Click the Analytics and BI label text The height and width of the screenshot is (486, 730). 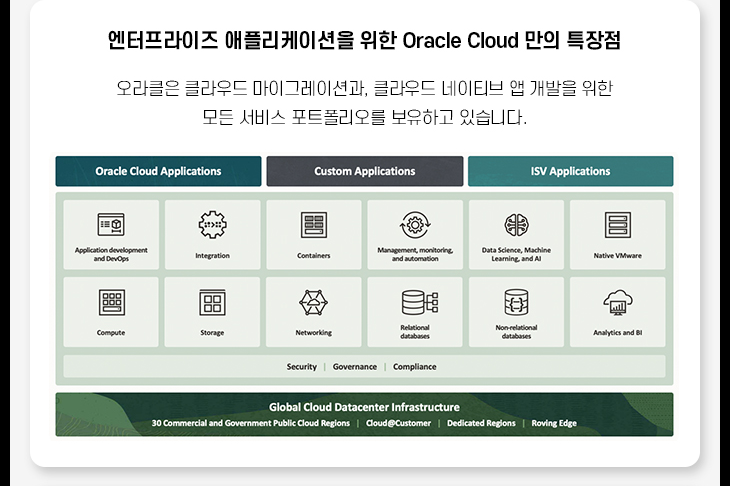[617, 333]
